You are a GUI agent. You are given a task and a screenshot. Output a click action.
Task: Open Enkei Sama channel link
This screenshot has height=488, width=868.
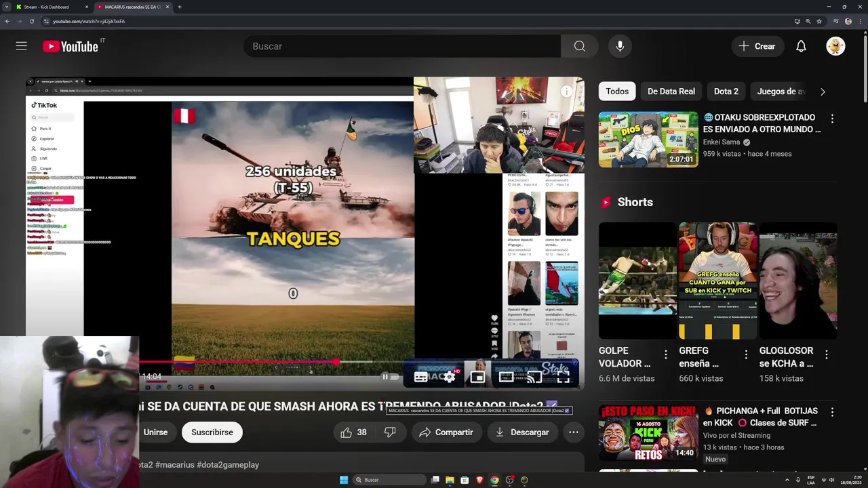(x=722, y=142)
